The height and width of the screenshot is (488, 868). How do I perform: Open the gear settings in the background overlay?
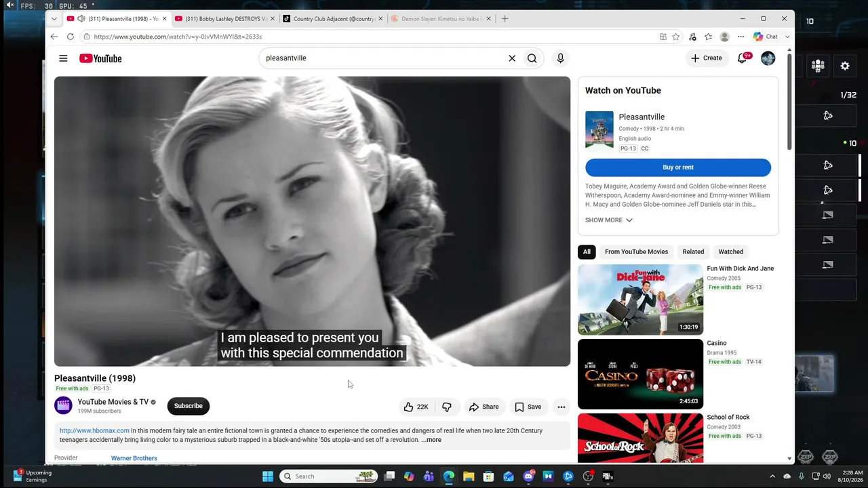click(x=845, y=66)
